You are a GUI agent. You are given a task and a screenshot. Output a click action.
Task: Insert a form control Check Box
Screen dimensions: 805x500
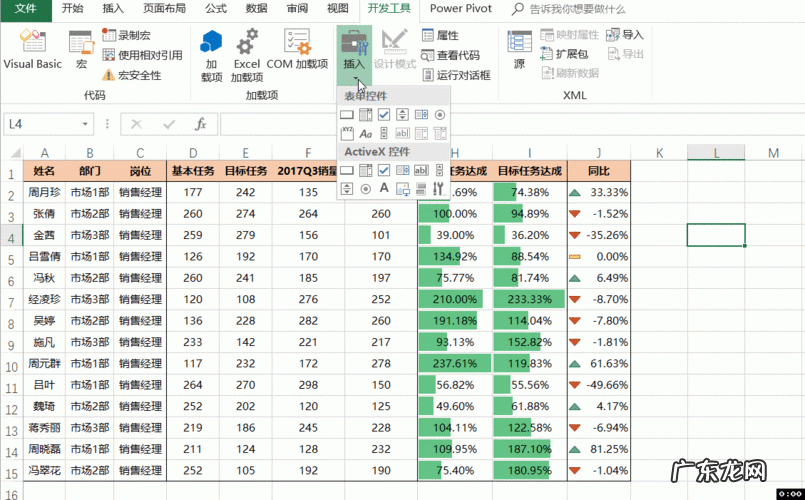(384, 114)
